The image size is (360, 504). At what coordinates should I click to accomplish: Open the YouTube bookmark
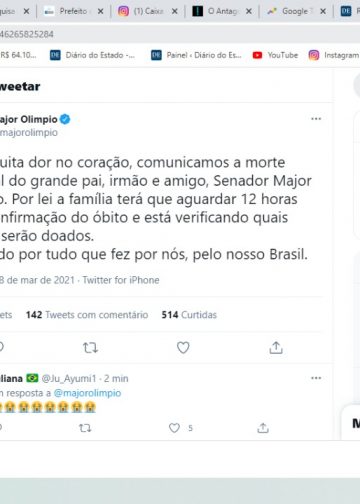coord(275,55)
